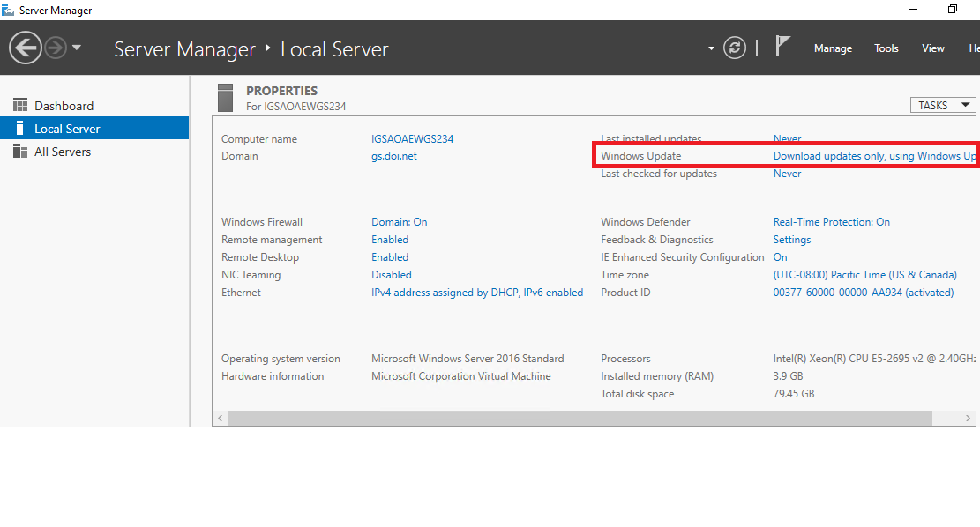Click the Properties server tower icon

(x=226, y=98)
